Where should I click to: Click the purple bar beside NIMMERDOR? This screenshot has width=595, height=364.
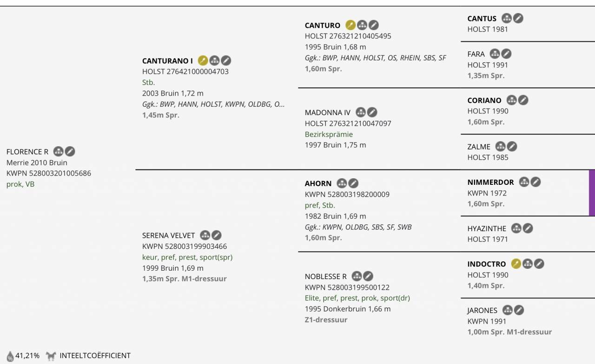pyautogui.click(x=592, y=193)
